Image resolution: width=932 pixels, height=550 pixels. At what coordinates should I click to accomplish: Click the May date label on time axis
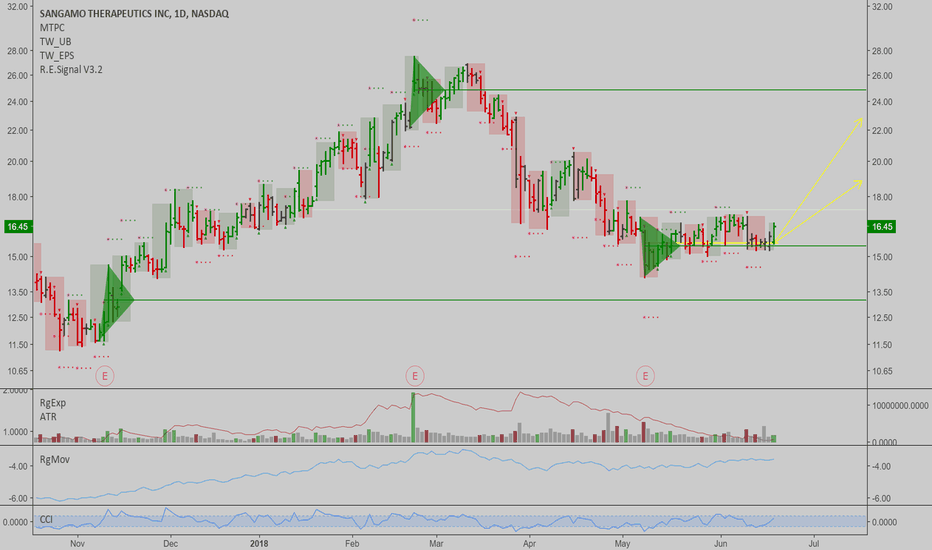pos(622,543)
